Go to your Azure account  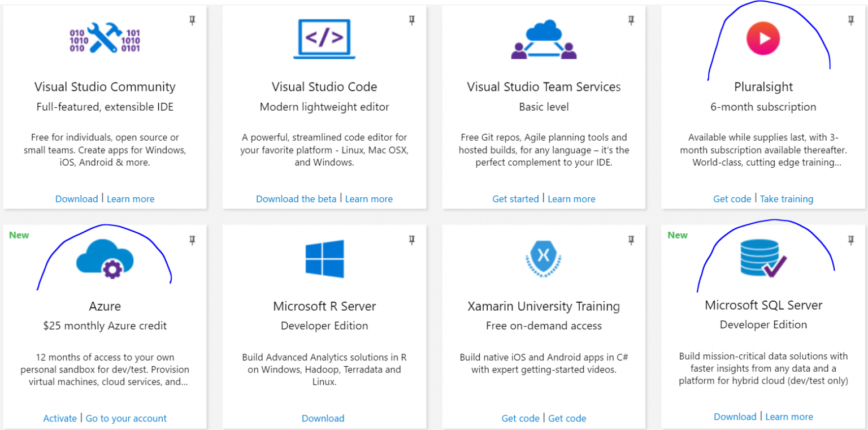(126, 418)
